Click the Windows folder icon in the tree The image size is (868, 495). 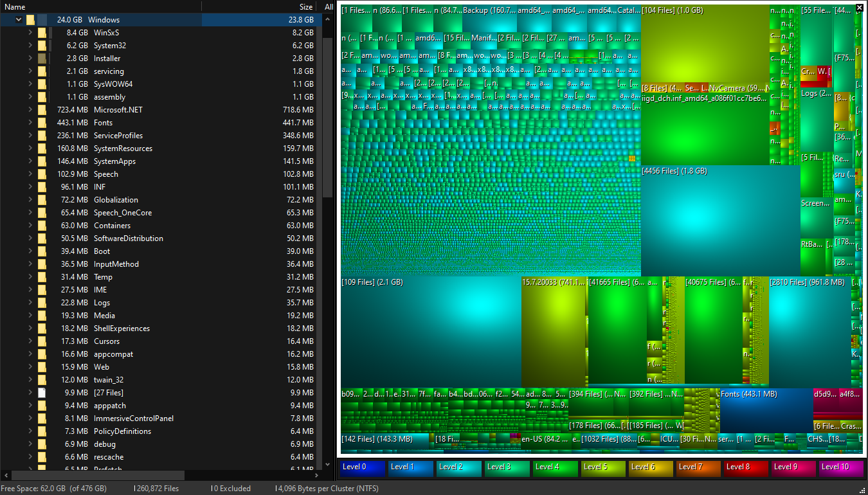[30, 19]
